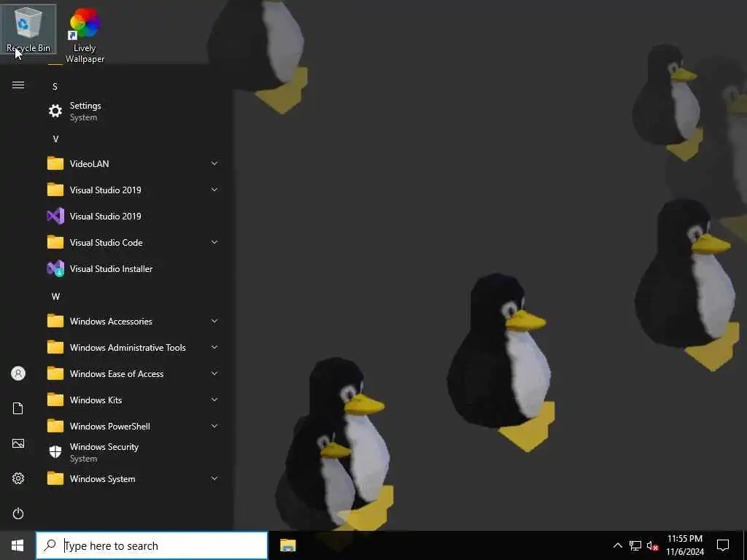The height and width of the screenshot is (560, 747).
Task: Click the Windows System folder icon
Action: (x=55, y=478)
